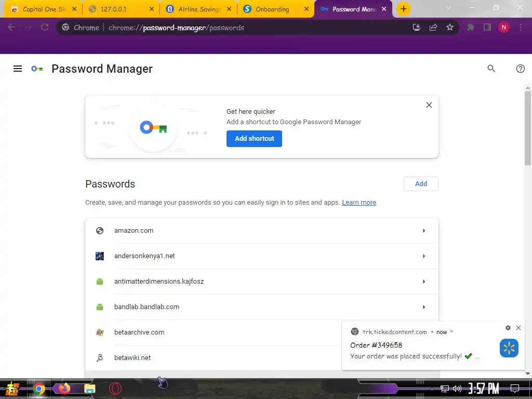The width and height of the screenshot is (532, 399).
Task: Click the Add shortcut button
Action: [x=254, y=138]
